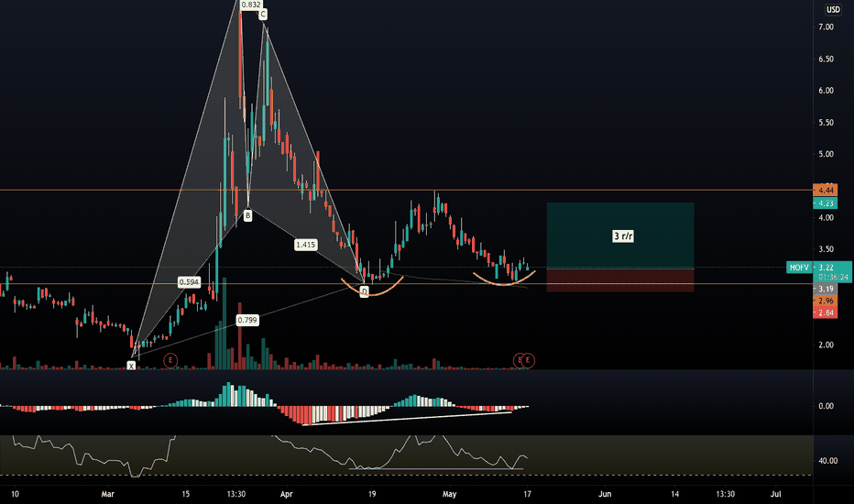Click the May date on time axis
Screen dimensions: 854x504
tap(449, 494)
